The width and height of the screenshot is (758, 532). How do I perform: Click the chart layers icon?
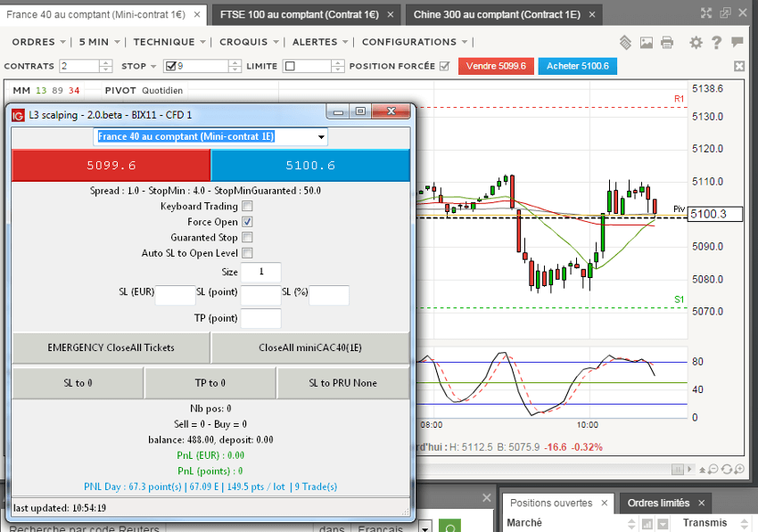[x=625, y=42]
